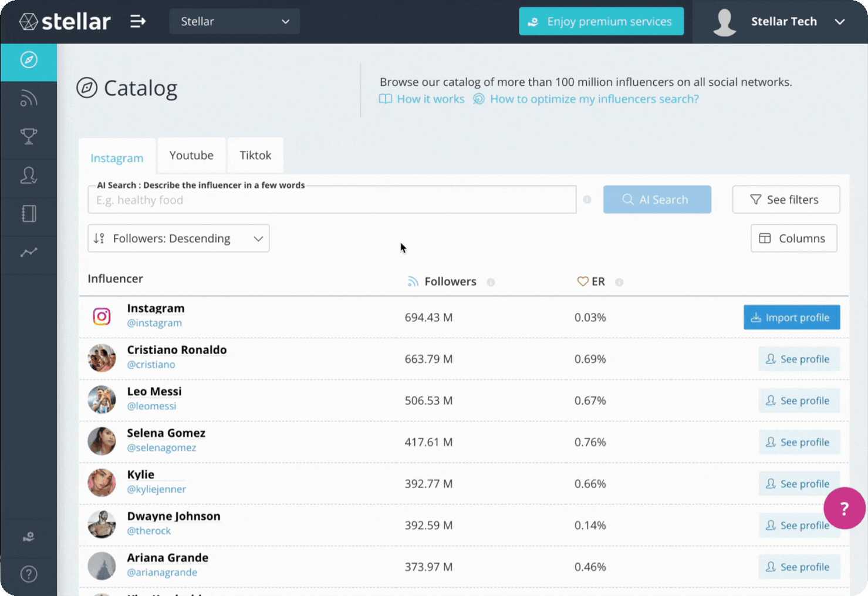Open See filters
868x596 pixels.
click(786, 200)
